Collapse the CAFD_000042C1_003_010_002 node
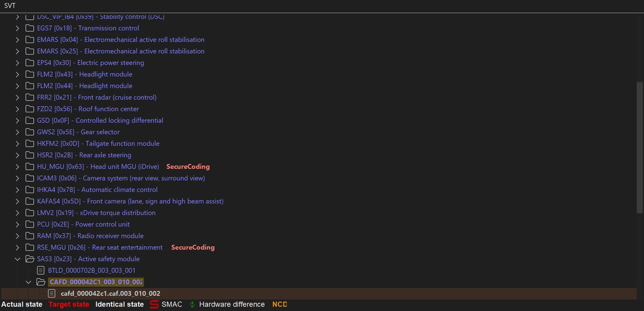This screenshot has width=644, height=311. click(x=28, y=282)
